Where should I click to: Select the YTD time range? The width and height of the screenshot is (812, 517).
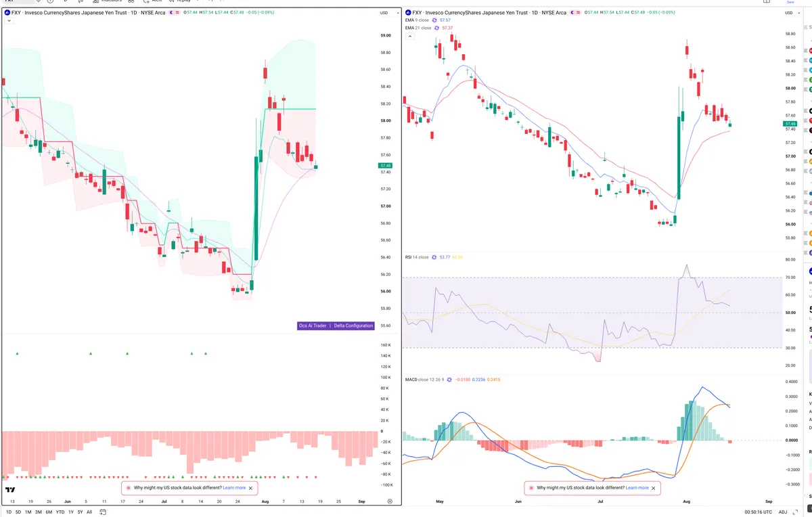point(60,512)
